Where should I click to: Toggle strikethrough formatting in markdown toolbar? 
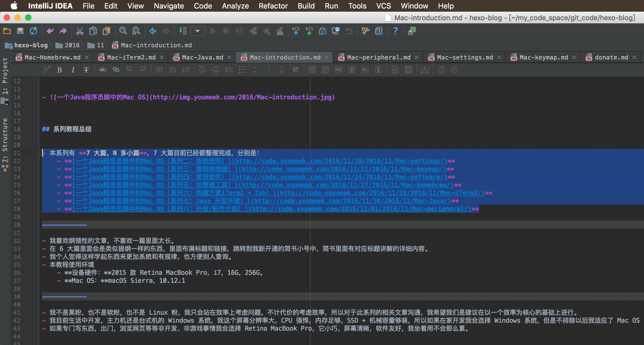86,70
